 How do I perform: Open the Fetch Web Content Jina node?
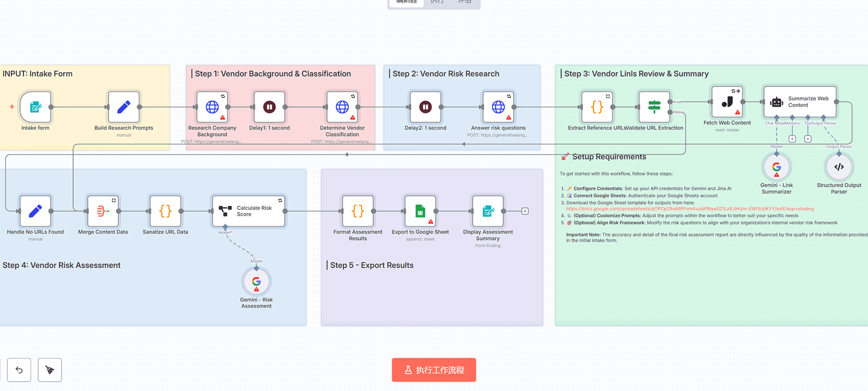point(727,102)
